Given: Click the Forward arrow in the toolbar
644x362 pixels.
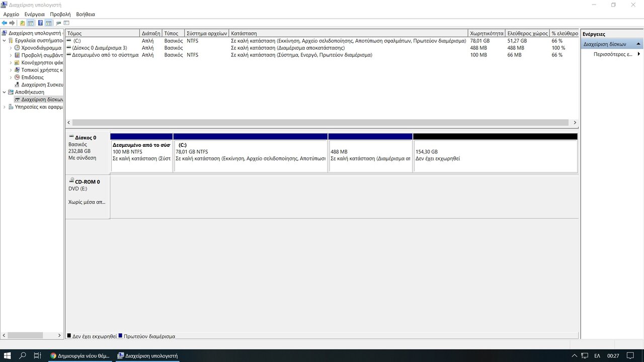Looking at the screenshot, I should click(x=12, y=23).
